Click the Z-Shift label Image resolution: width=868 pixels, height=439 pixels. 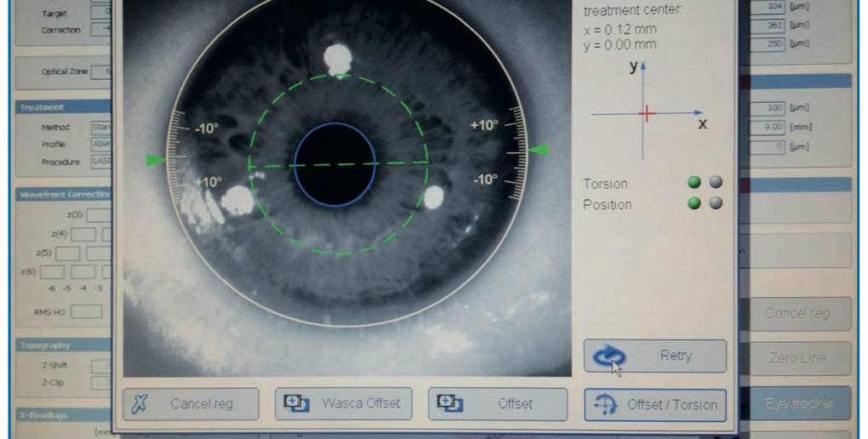(54, 365)
